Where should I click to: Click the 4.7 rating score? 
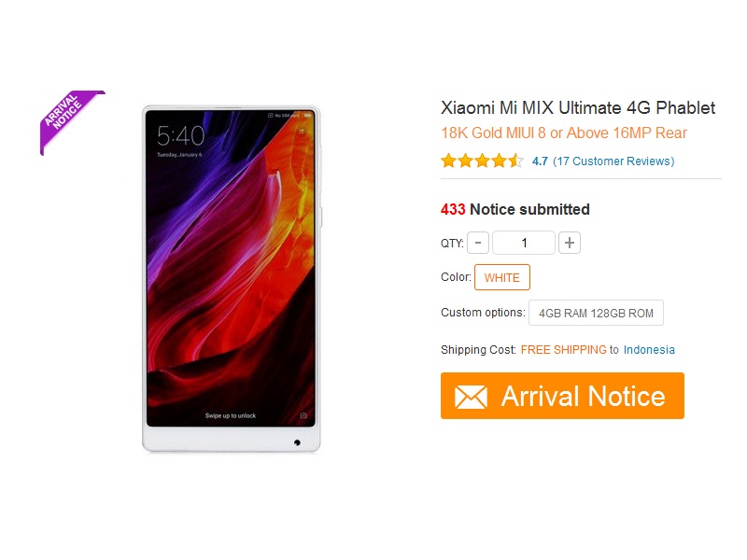pyautogui.click(x=540, y=161)
